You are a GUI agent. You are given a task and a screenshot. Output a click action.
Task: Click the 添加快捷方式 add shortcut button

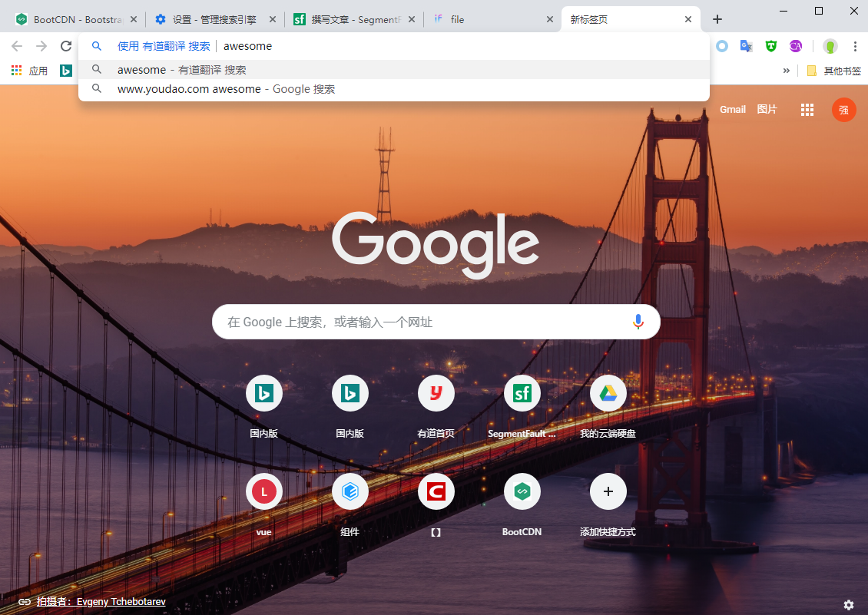pos(608,492)
